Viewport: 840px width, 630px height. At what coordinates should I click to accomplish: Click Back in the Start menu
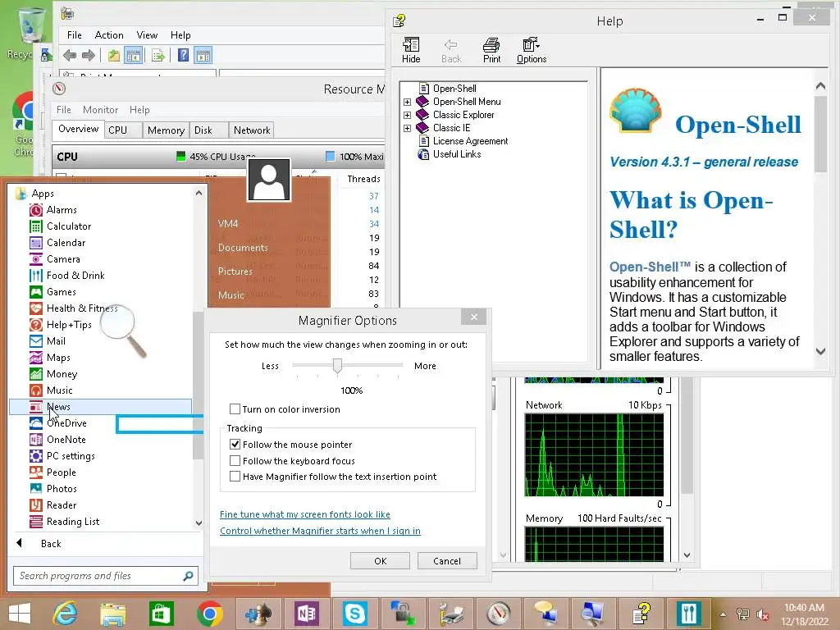(51, 544)
